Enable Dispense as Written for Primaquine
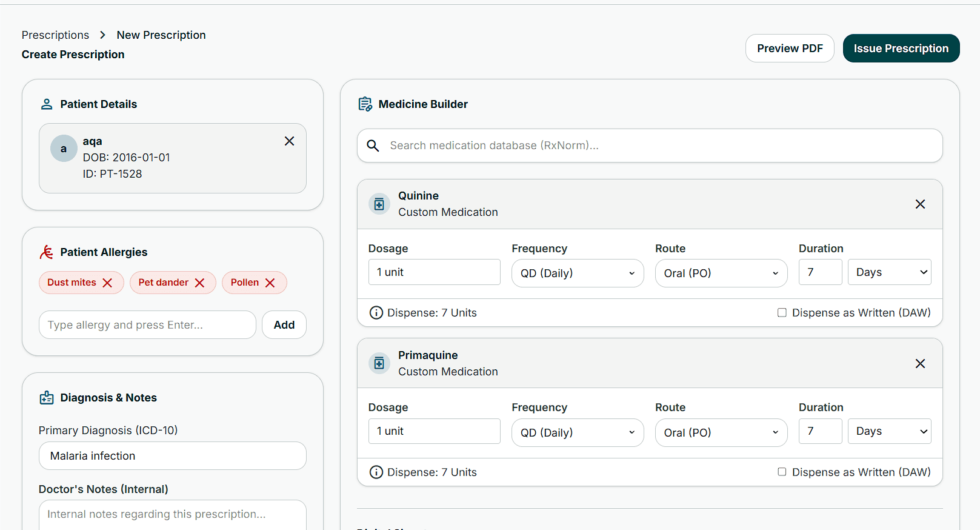 (782, 472)
